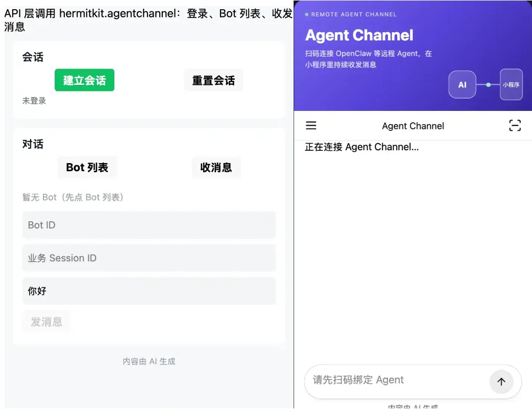Image resolution: width=532 pixels, height=413 pixels.
Task: Click the REMOTE AGENT CHANNEL label
Action: (354, 14)
